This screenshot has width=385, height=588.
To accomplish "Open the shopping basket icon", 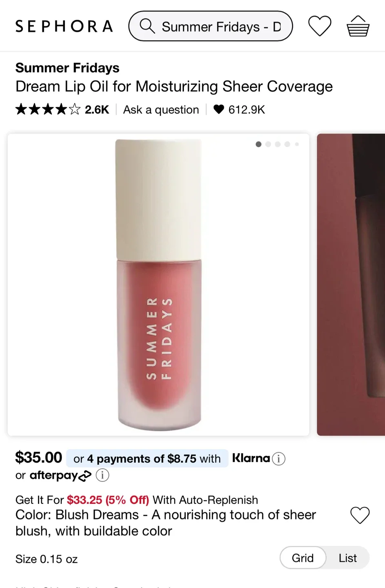I will point(358,25).
